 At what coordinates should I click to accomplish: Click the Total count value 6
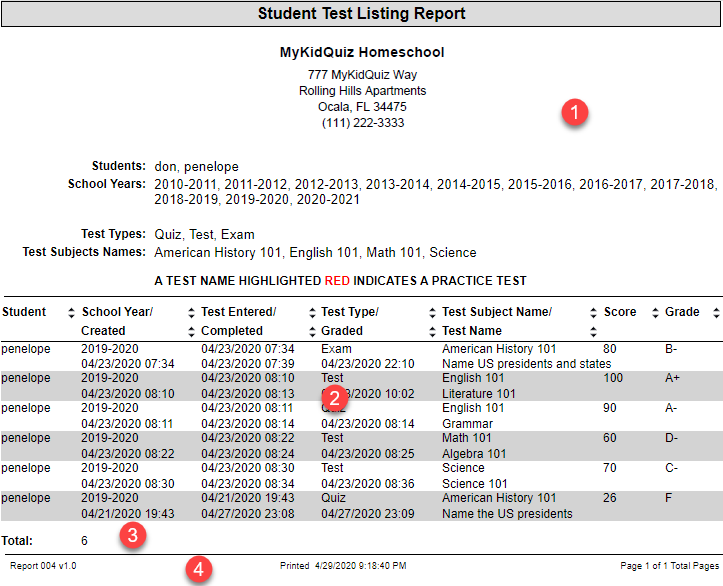(x=84, y=541)
